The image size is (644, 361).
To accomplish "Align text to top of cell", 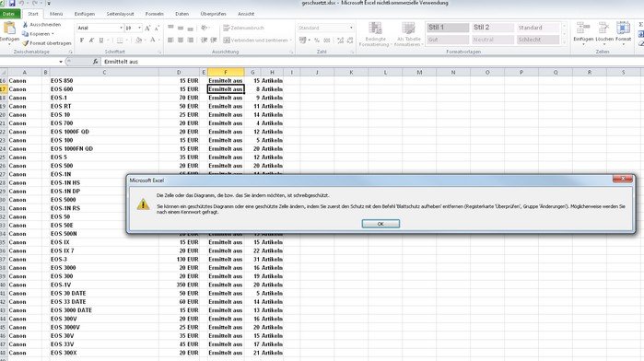I will (170, 28).
